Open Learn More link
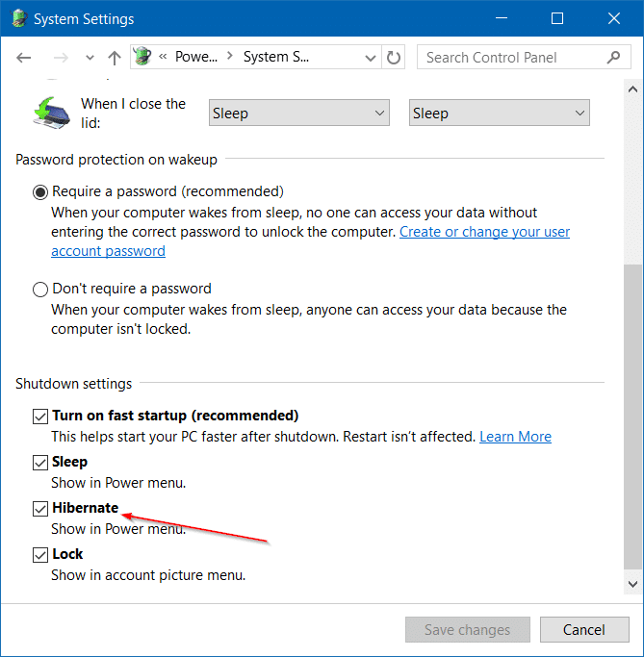Screen dimensions: 644x657 click(515, 437)
